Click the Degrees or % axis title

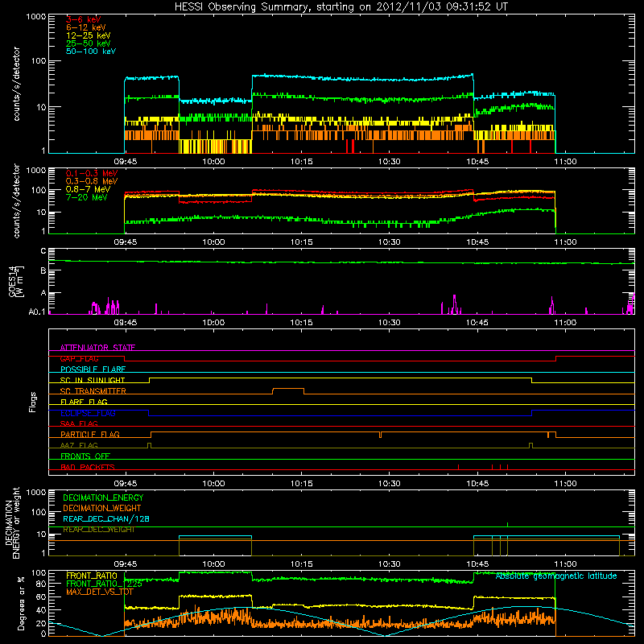pyautogui.click(x=21, y=603)
